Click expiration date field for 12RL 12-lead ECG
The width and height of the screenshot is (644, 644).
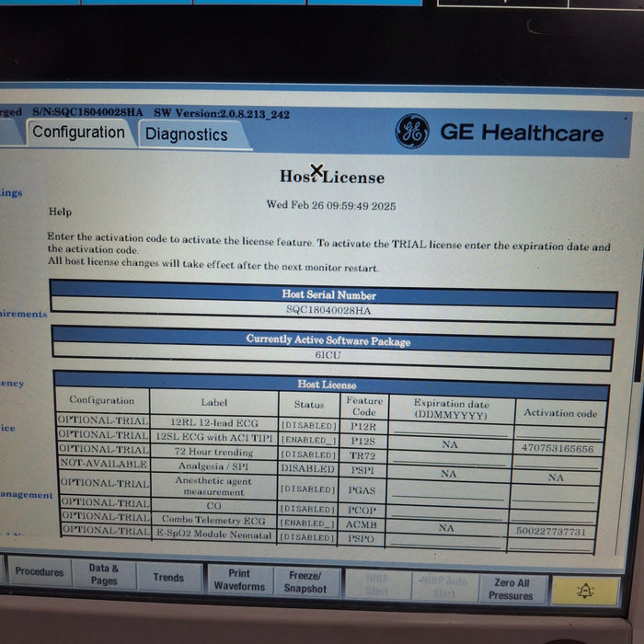[x=451, y=429]
